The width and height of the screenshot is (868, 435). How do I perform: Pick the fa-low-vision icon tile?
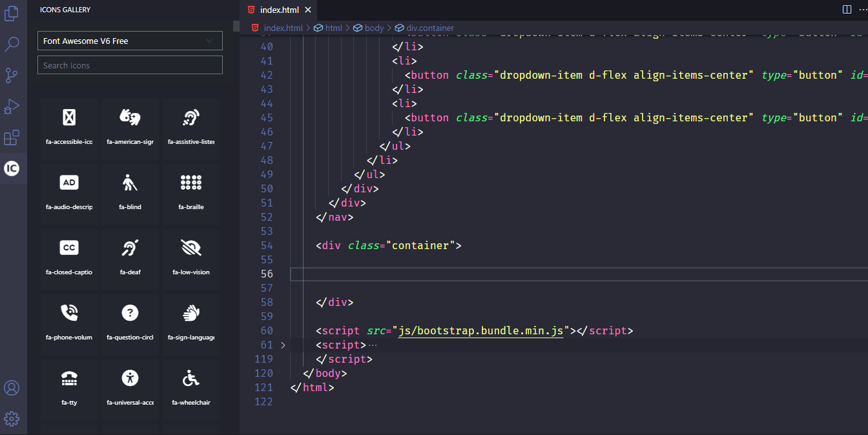click(x=191, y=259)
